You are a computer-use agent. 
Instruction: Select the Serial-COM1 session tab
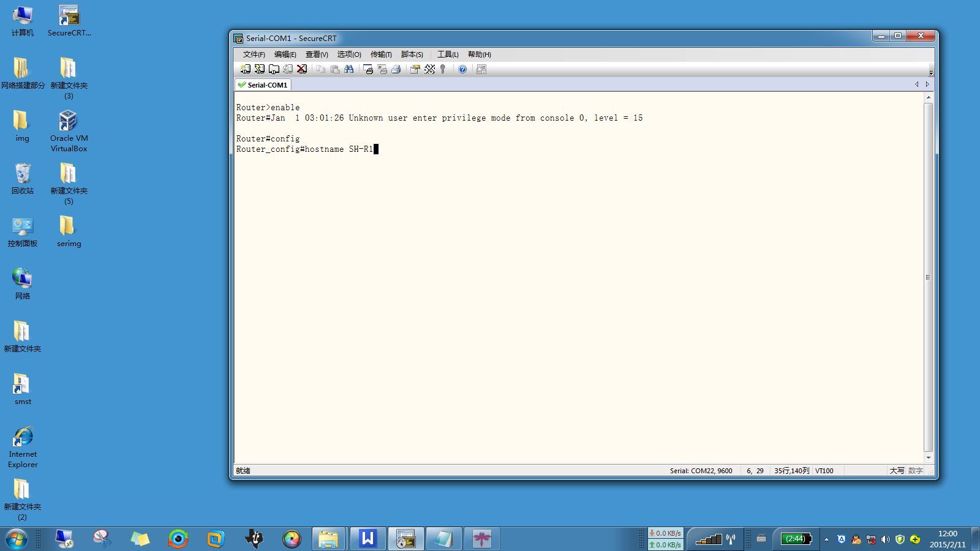(x=263, y=84)
